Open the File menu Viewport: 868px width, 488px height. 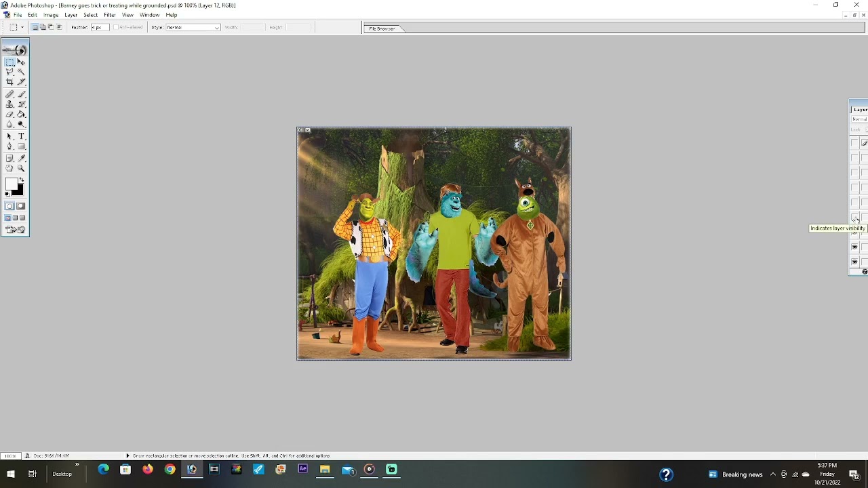coord(18,15)
